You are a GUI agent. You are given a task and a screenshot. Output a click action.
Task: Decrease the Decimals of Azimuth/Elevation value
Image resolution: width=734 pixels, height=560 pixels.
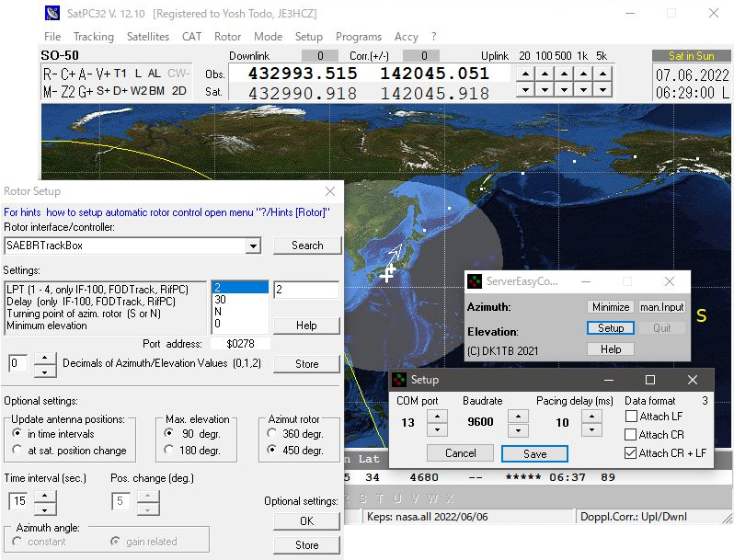point(44,371)
